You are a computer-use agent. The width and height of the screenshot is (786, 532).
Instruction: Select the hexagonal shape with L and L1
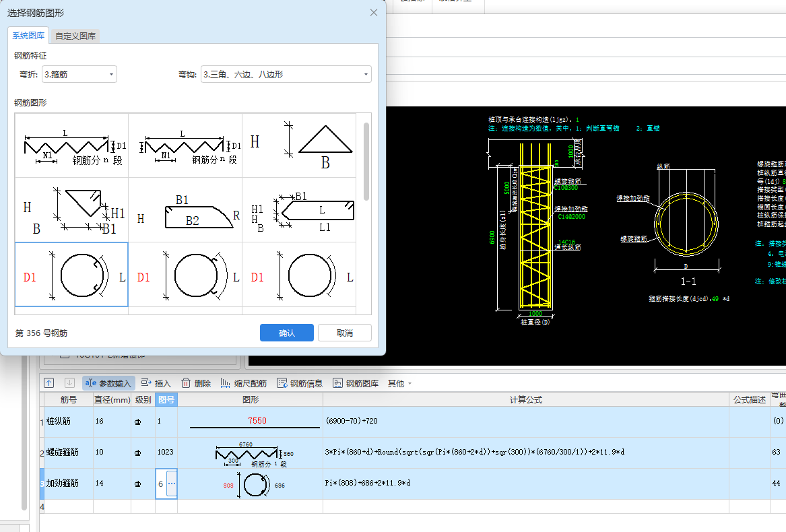299,209
